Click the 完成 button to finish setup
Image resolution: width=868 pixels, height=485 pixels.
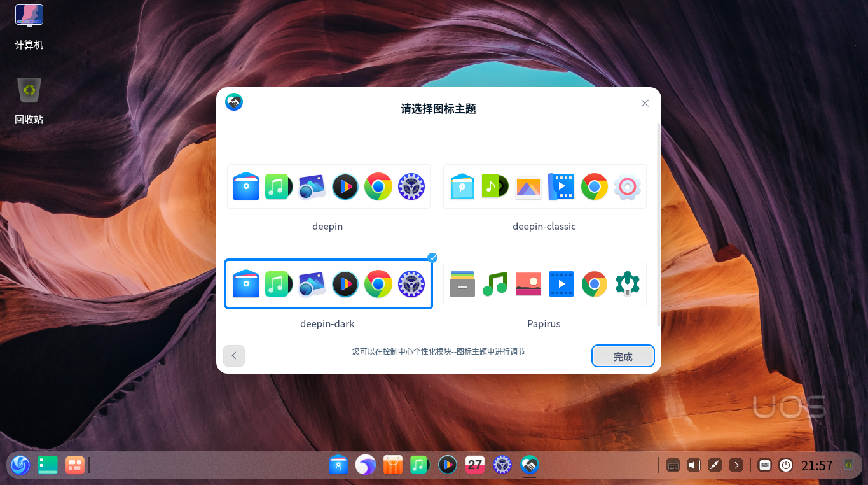tap(623, 356)
